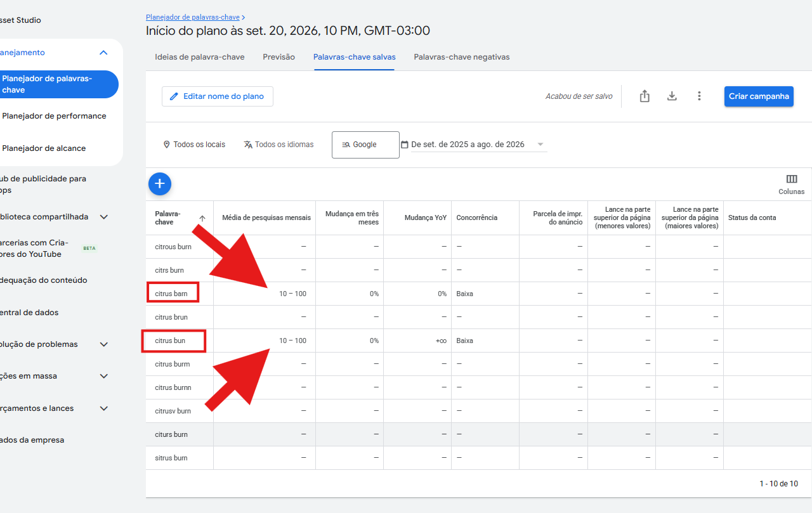Select the 'citrus burm' keyword
812x513 pixels.
[x=173, y=364]
